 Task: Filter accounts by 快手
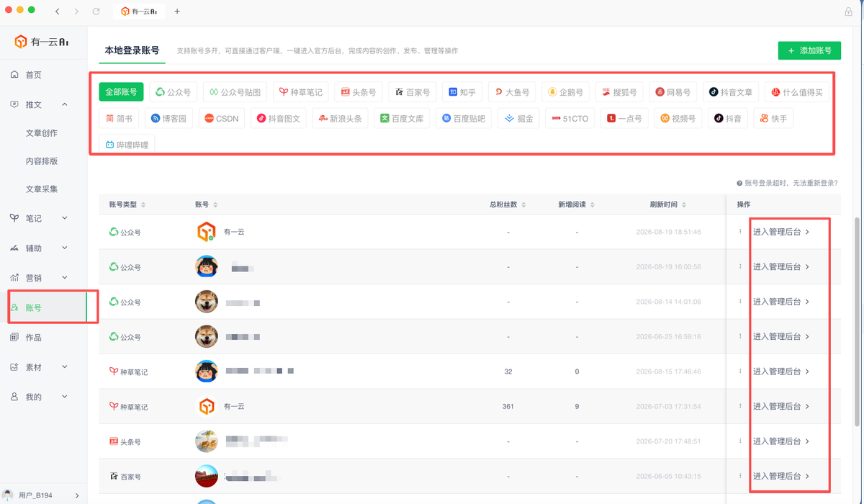click(773, 119)
